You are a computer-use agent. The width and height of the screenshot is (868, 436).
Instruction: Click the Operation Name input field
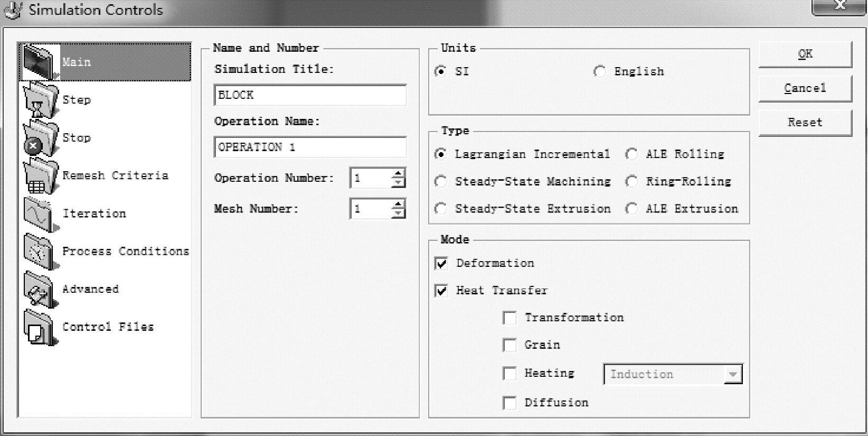click(310, 147)
